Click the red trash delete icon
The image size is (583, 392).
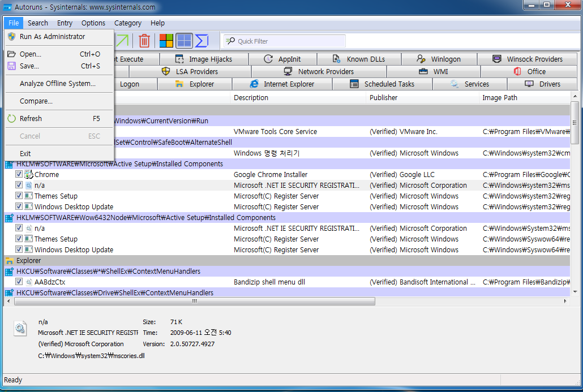point(144,41)
